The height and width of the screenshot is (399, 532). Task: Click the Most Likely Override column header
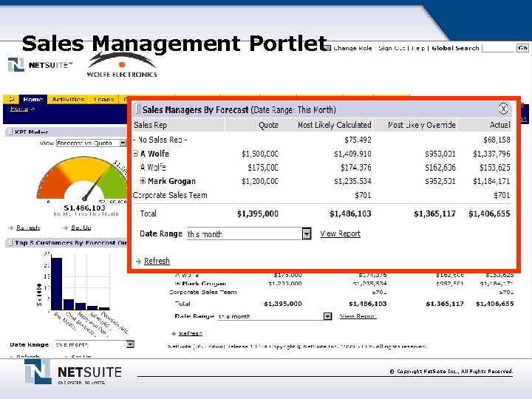[421, 125]
